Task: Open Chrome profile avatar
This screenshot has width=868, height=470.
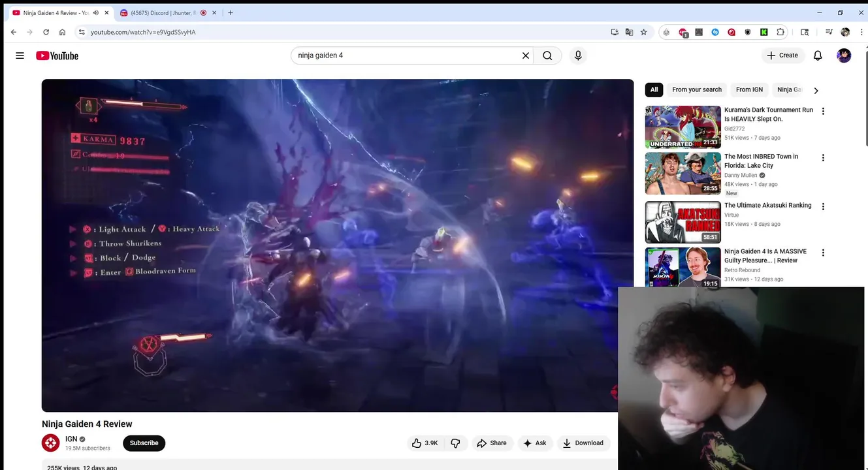Action: pyautogui.click(x=845, y=32)
